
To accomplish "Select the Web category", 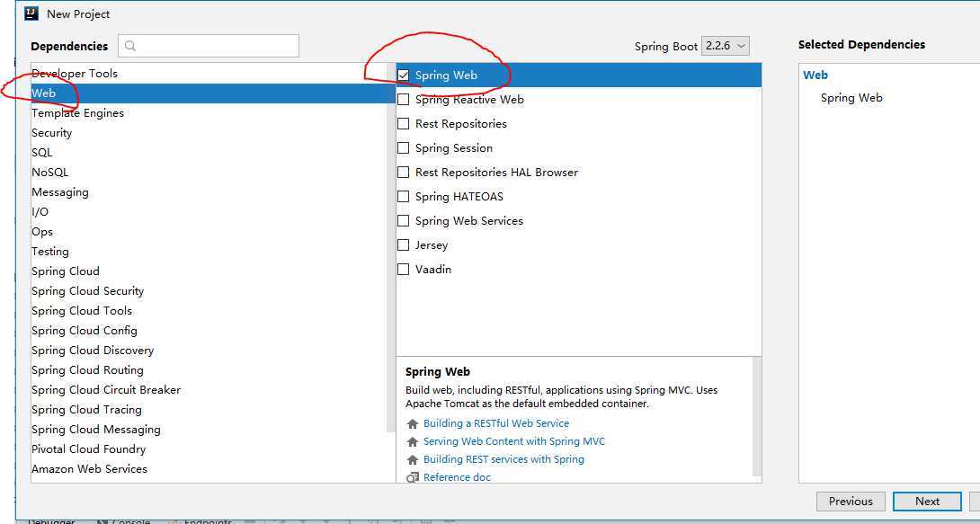I will click(209, 93).
